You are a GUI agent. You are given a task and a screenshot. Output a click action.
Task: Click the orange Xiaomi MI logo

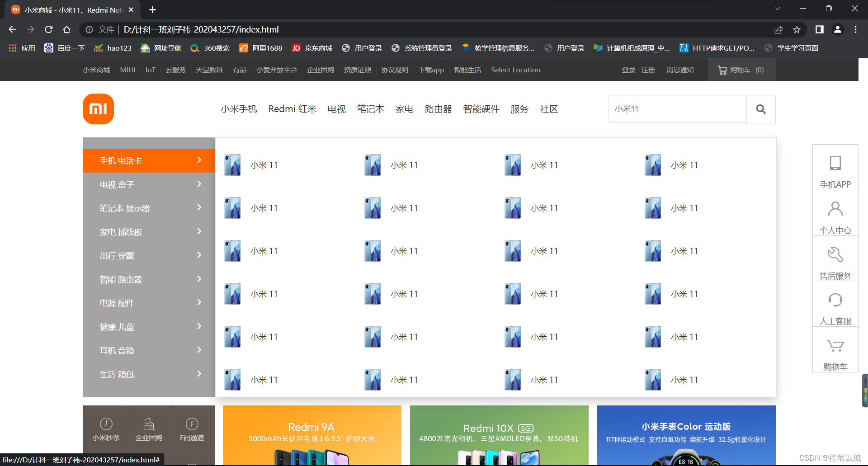point(98,109)
